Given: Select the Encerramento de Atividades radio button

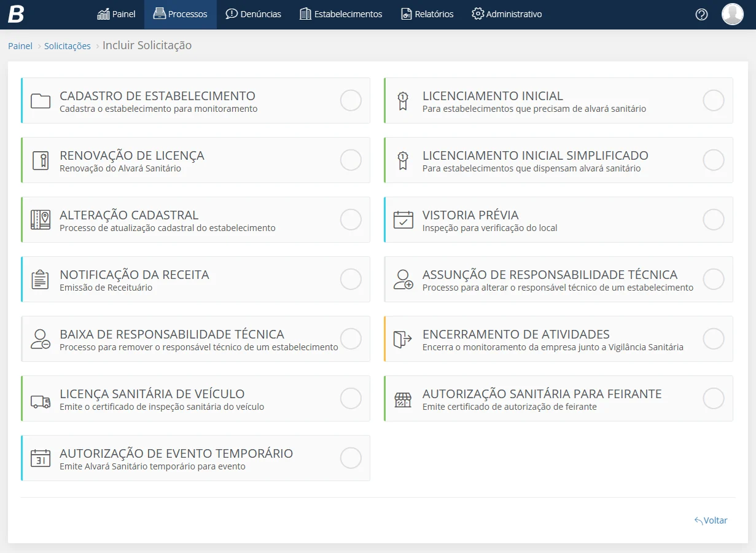Looking at the screenshot, I should [714, 339].
